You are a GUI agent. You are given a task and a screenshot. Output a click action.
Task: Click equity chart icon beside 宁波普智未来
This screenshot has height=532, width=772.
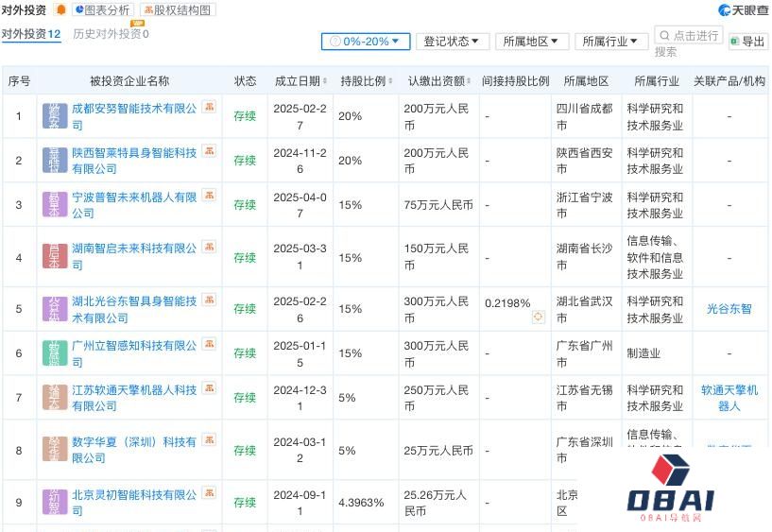click(x=209, y=196)
